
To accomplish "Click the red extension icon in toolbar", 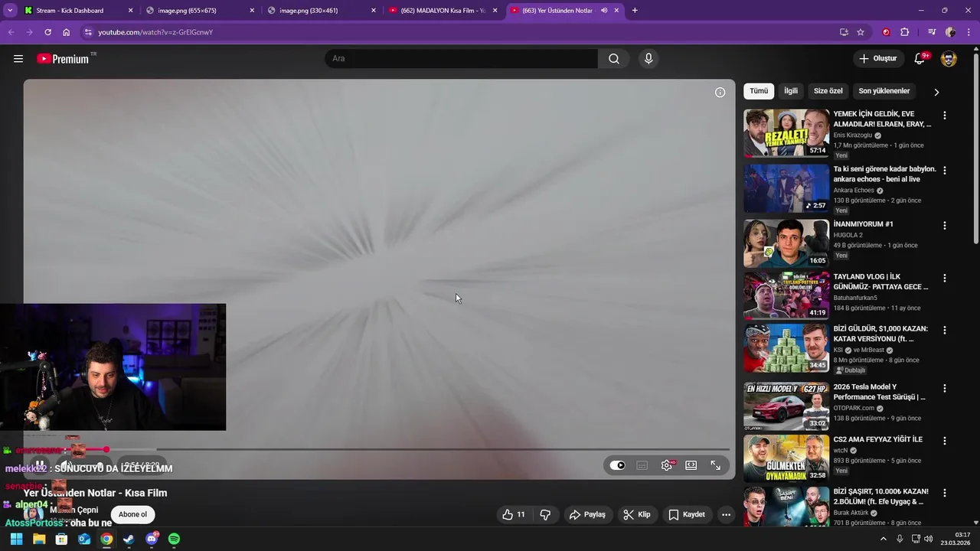I will [x=887, y=32].
